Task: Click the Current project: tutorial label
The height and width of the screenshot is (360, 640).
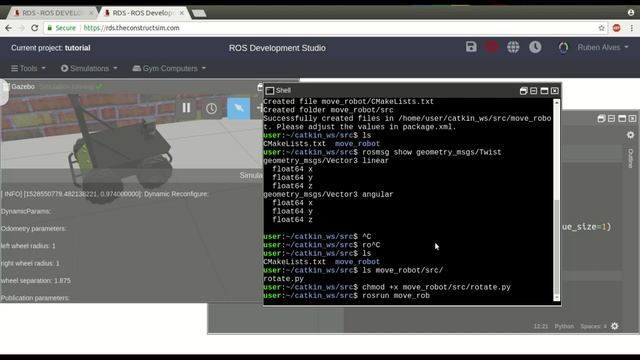Action: [51, 48]
